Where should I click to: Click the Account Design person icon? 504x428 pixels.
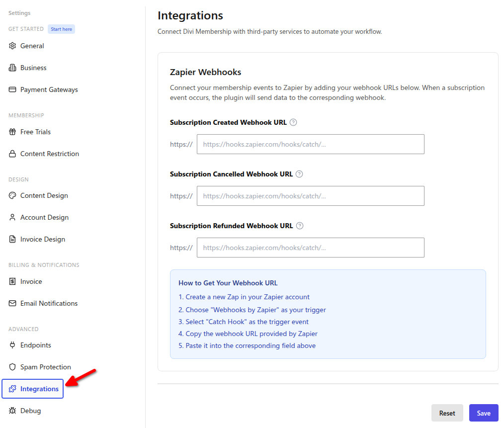pyautogui.click(x=12, y=217)
